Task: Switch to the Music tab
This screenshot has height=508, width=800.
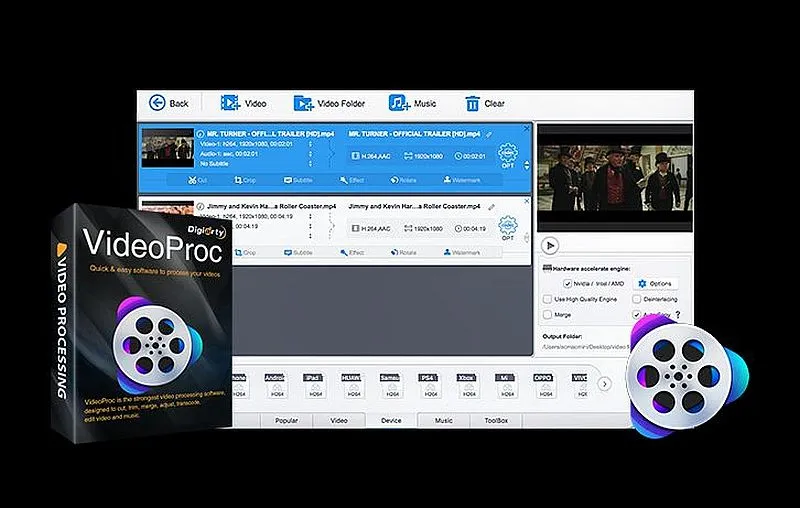Action: (x=443, y=421)
